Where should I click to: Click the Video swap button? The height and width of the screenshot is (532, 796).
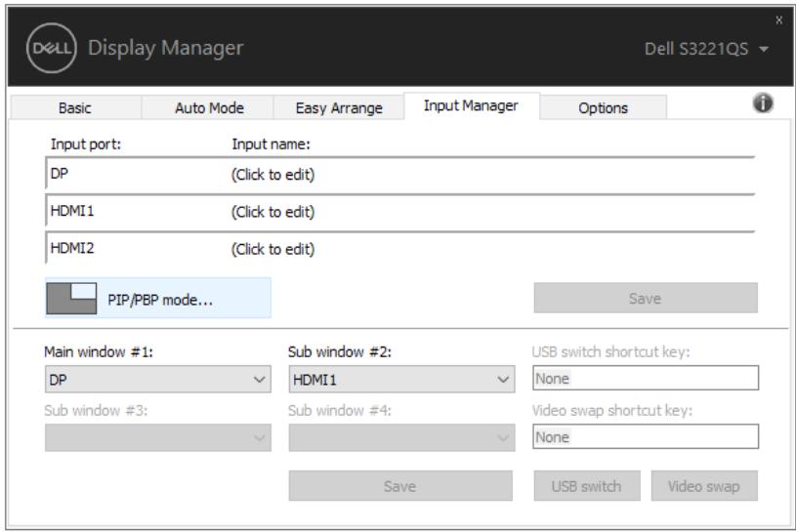coord(704,486)
